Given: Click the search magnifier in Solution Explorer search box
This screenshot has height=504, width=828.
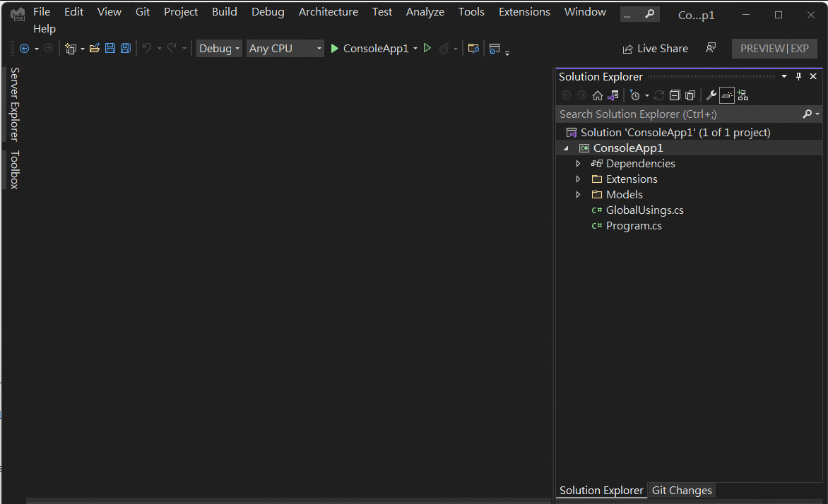Looking at the screenshot, I should pyautogui.click(x=807, y=114).
